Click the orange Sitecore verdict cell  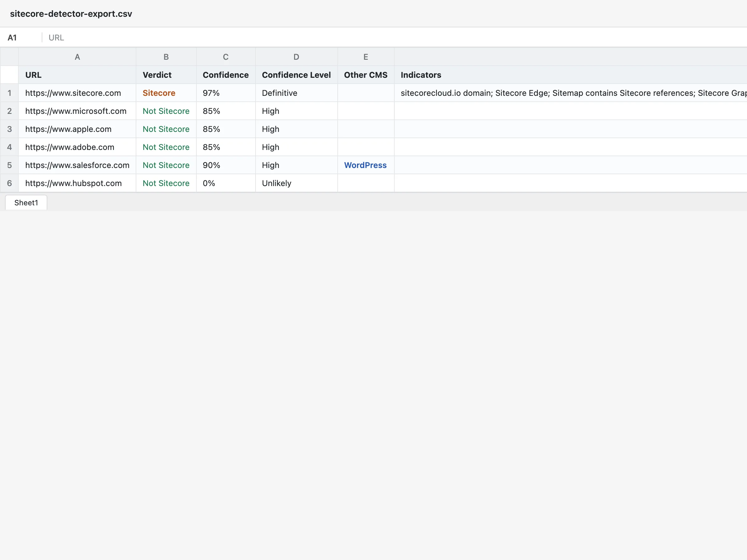pyautogui.click(x=166, y=93)
